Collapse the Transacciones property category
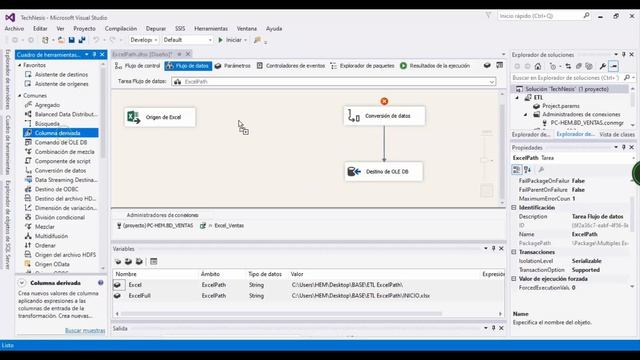The width and height of the screenshot is (640, 360). click(514, 252)
